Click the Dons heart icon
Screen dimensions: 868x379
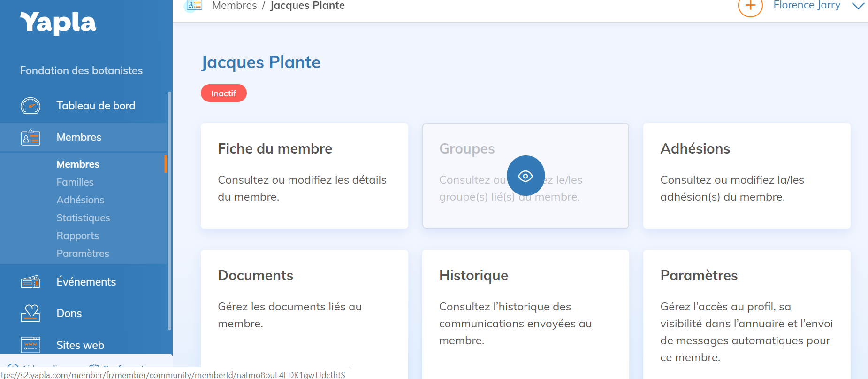tap(30, 313)
